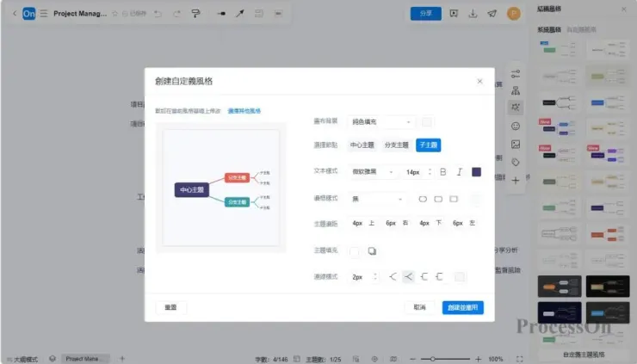Open the style sliders icon in side strip
637x364 pixels.
516,74
